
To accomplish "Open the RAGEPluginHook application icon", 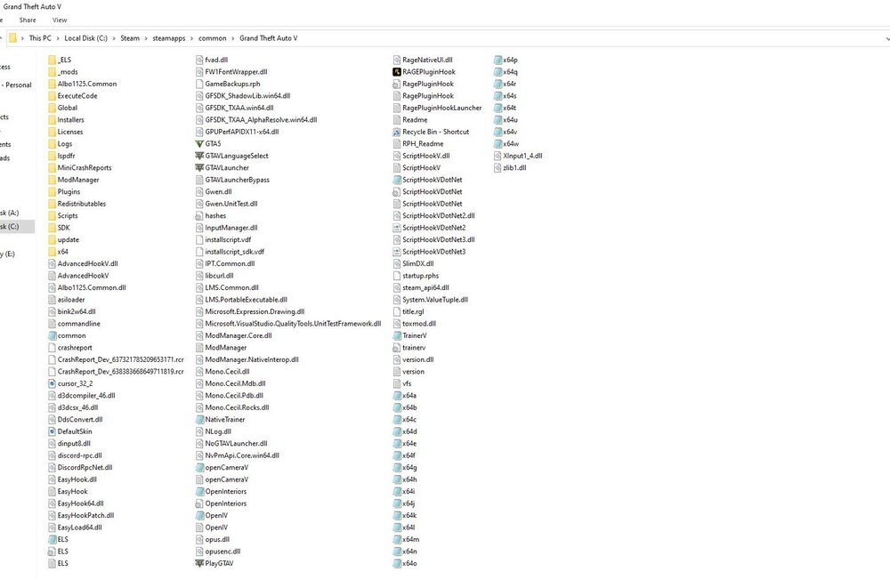I will (396, 71).
